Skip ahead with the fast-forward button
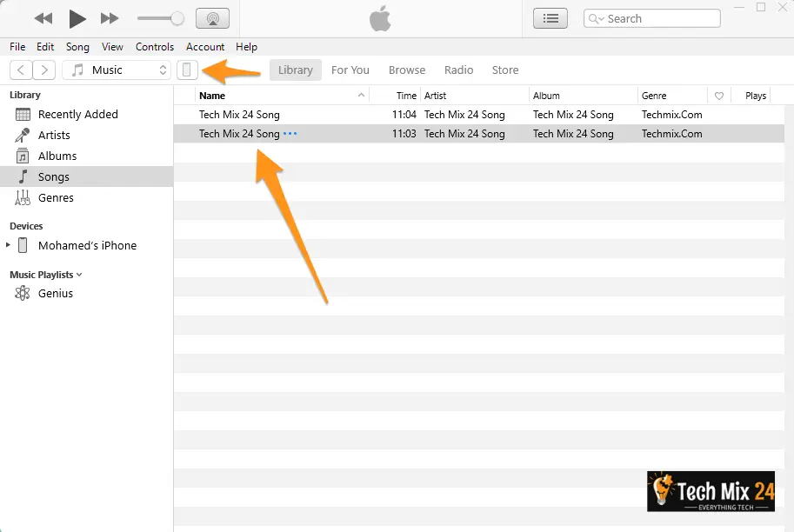The height and width of the screenshot is (532, 794). (110, 19)
